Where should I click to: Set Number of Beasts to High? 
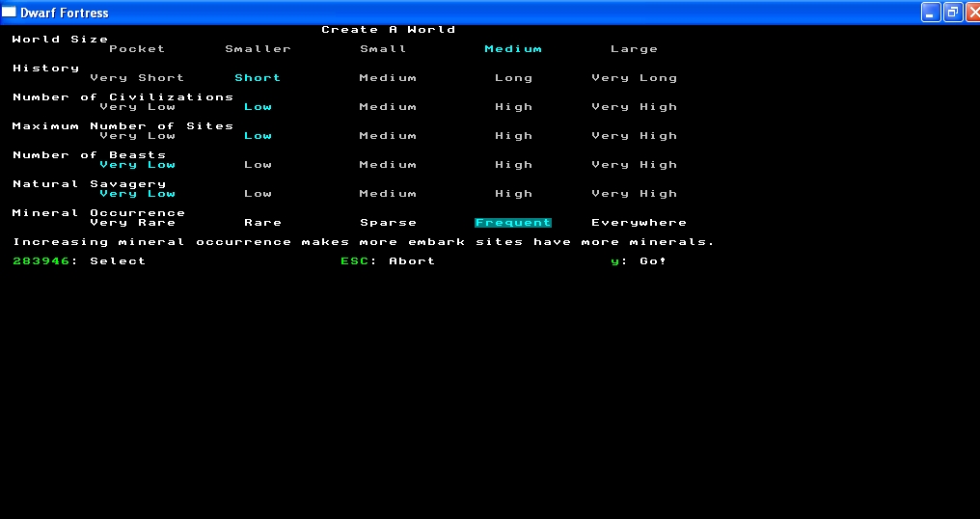(x=514, y=164)
